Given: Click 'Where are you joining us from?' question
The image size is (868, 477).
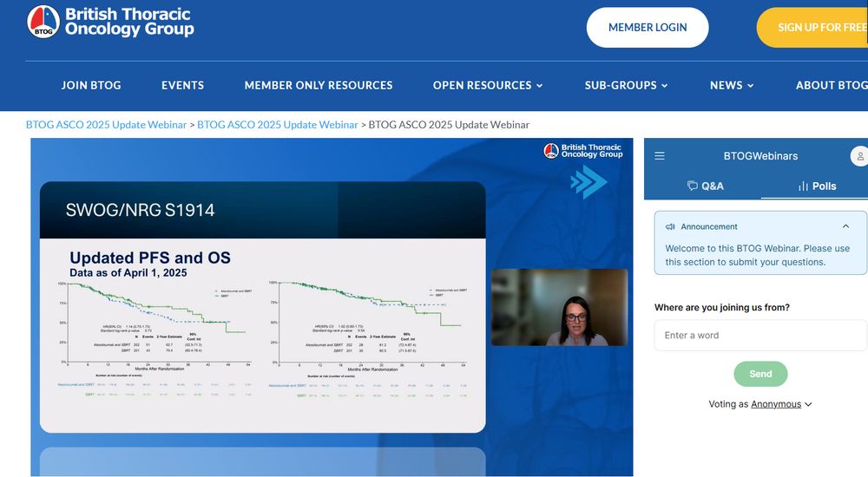Looking at the screenshot, I should (x=722, y=308).
